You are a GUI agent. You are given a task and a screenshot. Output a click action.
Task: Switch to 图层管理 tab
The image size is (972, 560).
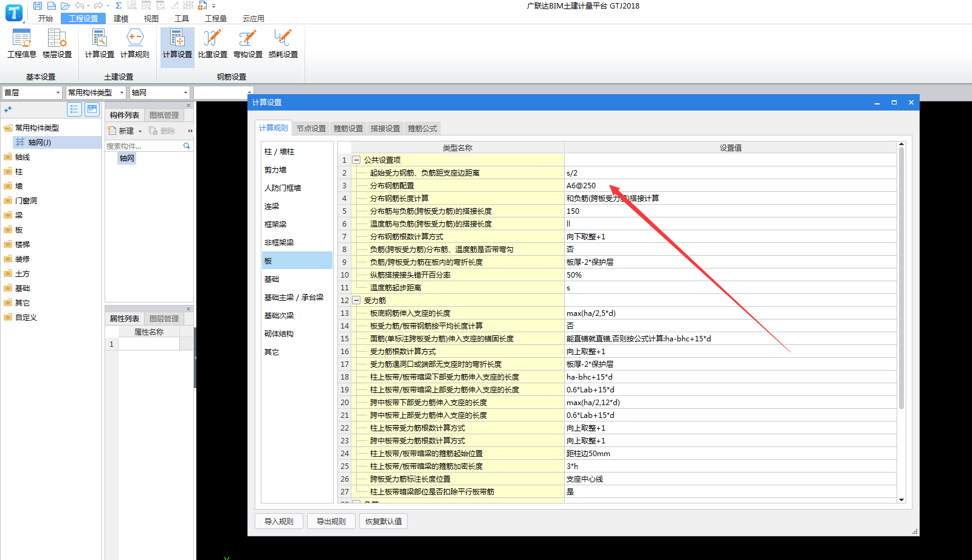point(164,318)
